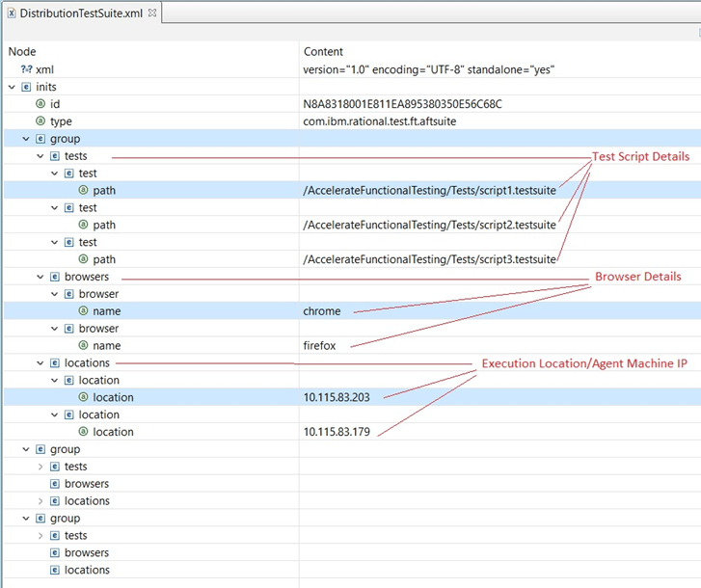701x588 pixels.
Task: Collapse the second group node
Action: (x=26, y=449)
